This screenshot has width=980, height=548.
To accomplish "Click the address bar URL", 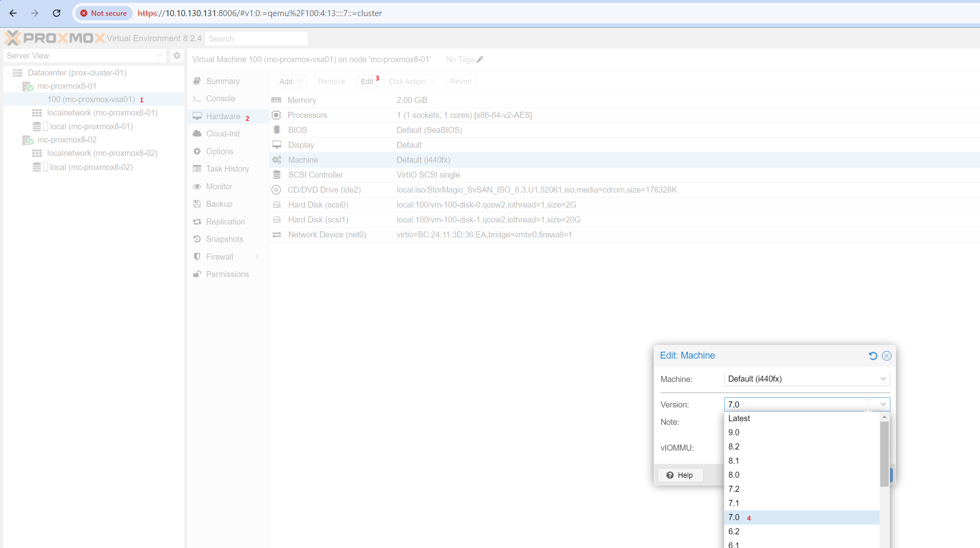I will [260, 13].
